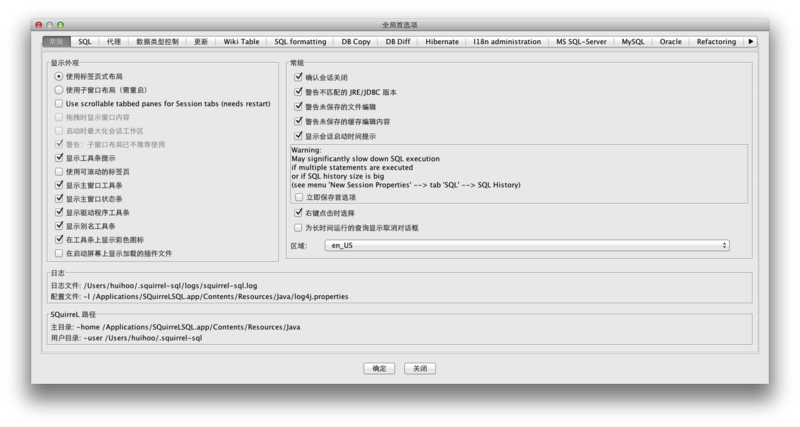Enable scrollable tabbed panes for Session tabs

pos(59,103)
